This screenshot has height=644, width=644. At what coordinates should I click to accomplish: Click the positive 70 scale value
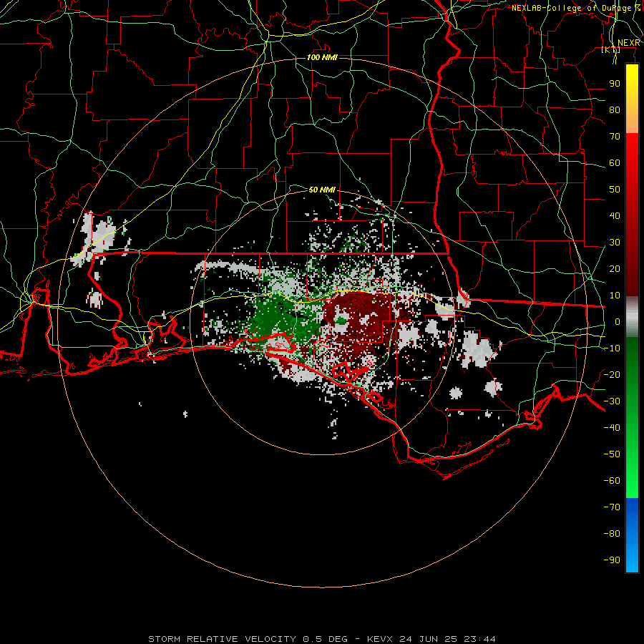click(615, 137)
